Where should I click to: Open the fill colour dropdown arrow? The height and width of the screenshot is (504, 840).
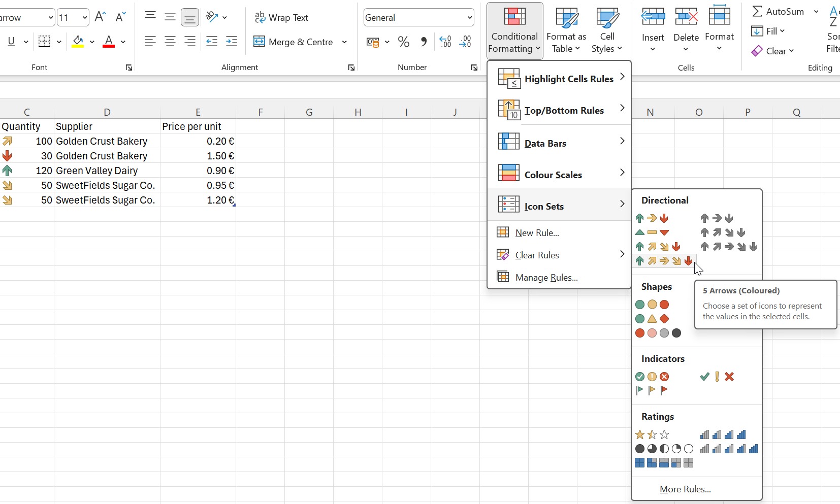click(92, 42)
